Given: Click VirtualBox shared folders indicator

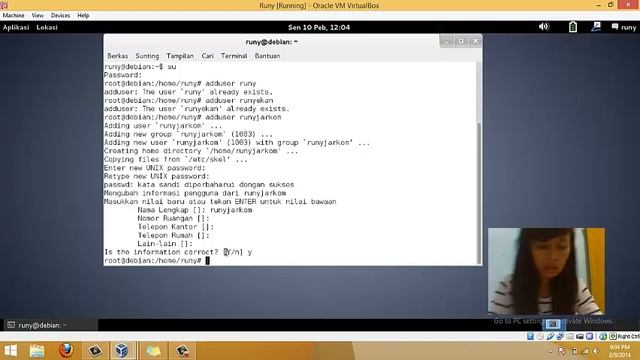Looking at the screenshot, I should tap(570, 336).
